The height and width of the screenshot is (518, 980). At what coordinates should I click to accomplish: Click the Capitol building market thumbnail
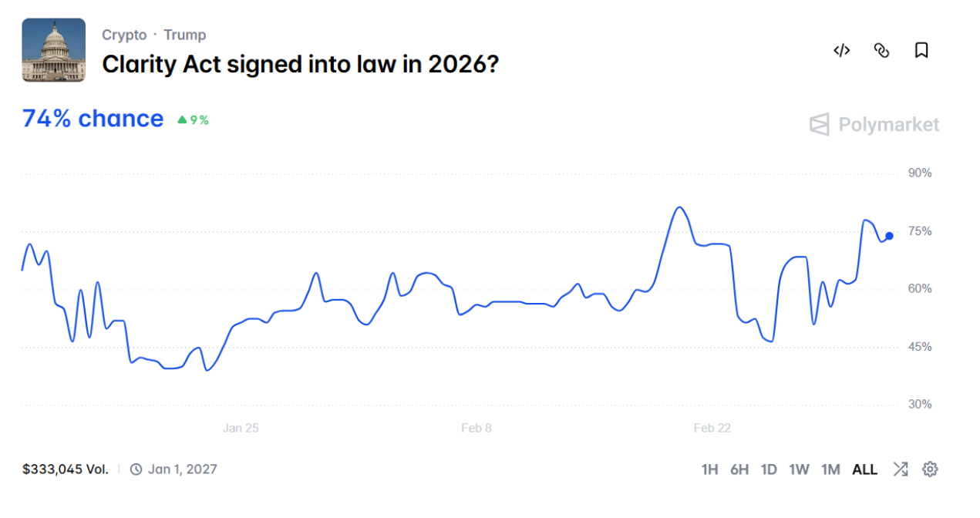click(54, 50)
